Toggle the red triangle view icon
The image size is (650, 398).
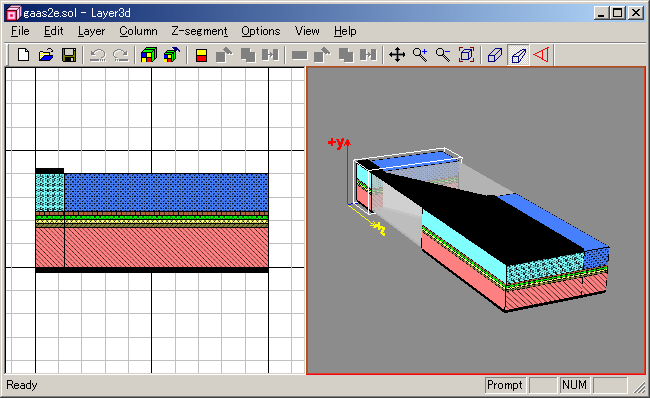(541, 55)
